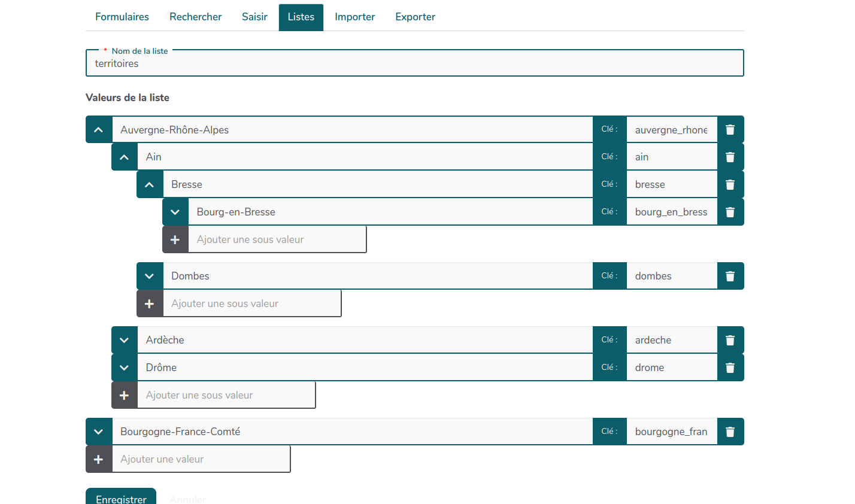Screen dimensions: 855x504
Task: Expand the Ardèche row chevron
Action: 124,340
